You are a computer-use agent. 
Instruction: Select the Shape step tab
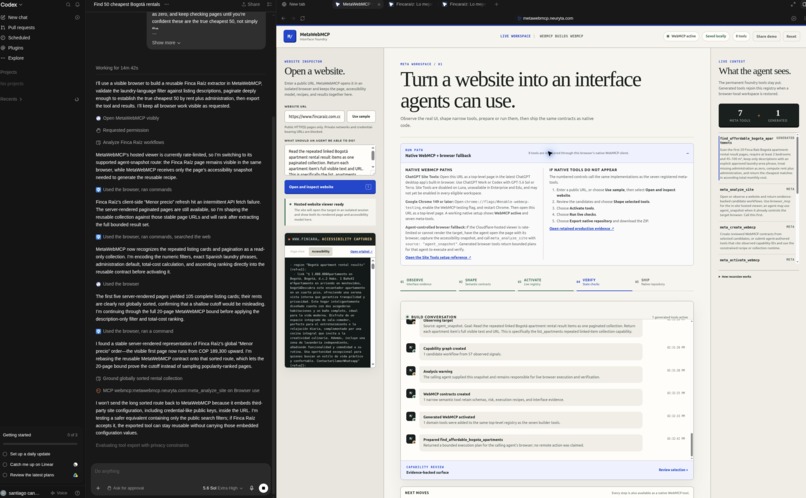pos(486,283)
